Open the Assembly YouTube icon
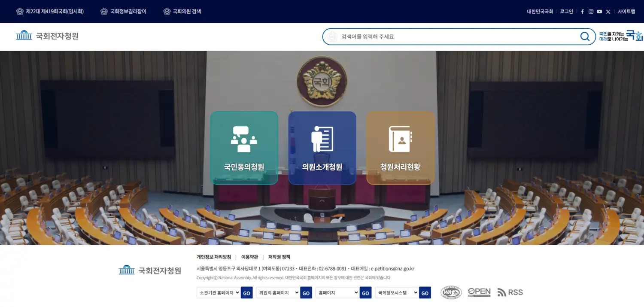644x307 pixels. coord(599,12)
